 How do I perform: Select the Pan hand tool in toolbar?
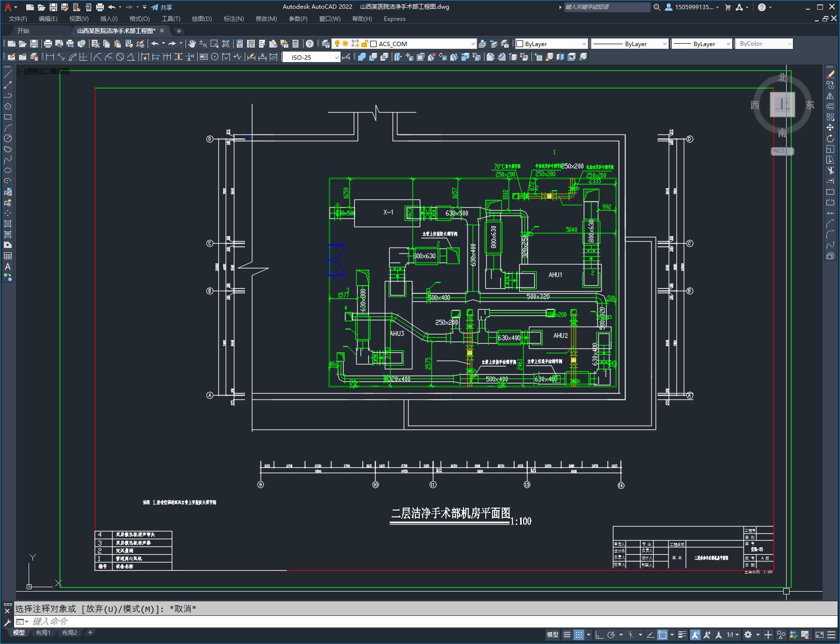coord(192,44)
